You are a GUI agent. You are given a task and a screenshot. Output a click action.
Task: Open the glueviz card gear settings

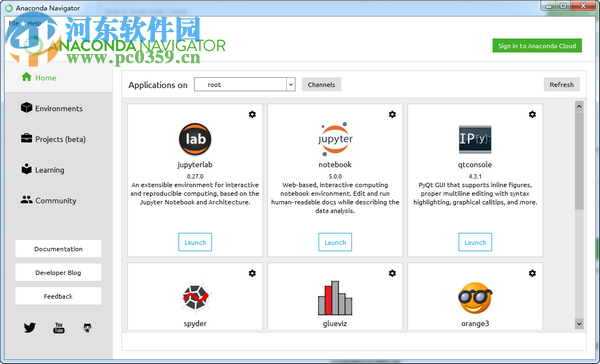tap(392, 273)
